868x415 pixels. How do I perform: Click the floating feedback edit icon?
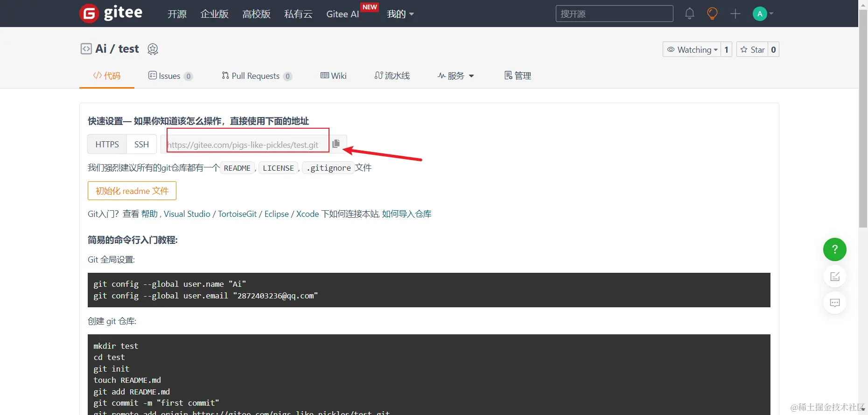(835, 277)
